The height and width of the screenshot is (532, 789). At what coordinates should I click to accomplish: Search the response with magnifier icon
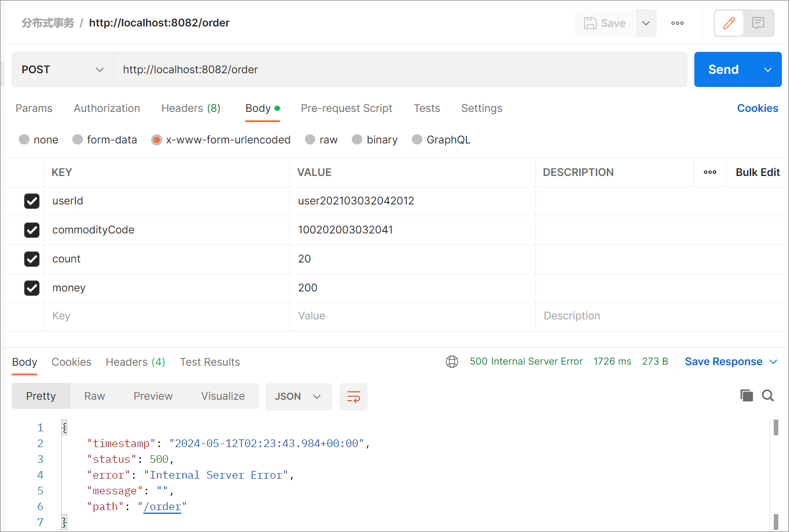[x=768, y=396]
